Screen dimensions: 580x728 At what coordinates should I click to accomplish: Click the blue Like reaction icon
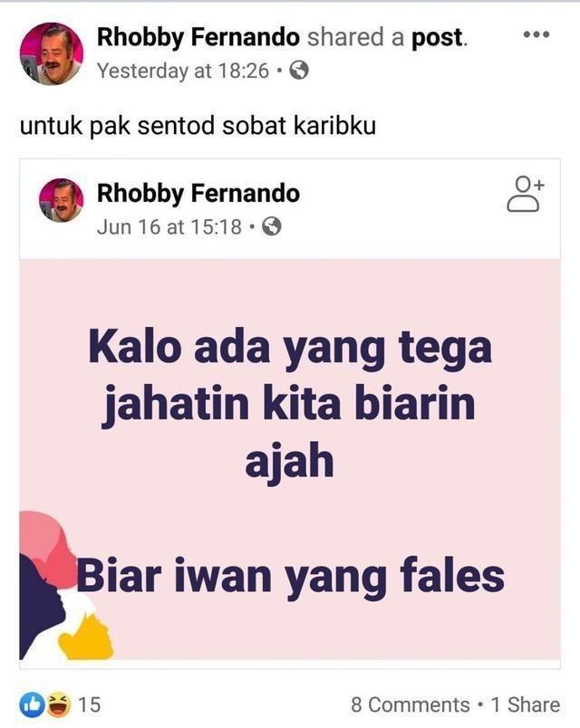click(x=32, y=704)
